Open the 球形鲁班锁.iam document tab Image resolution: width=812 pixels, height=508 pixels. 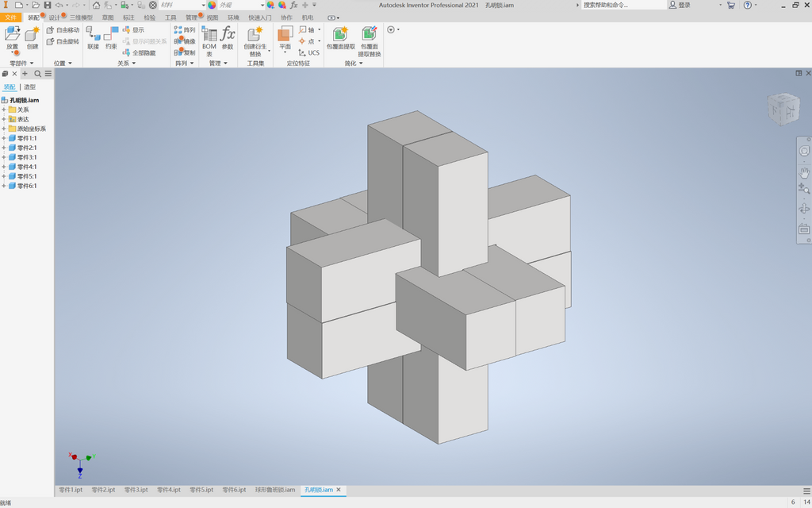coord(275,490)
